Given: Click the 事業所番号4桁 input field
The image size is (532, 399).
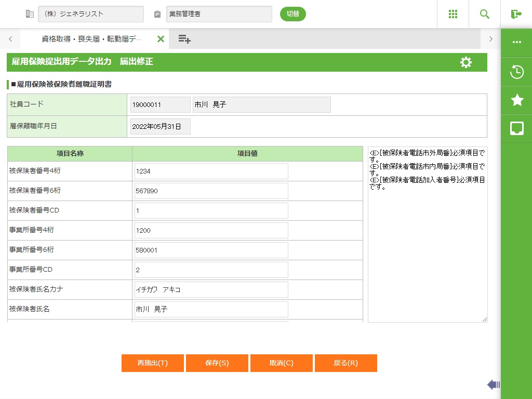Looking at the screenshot, I should (x=211, y=231).
